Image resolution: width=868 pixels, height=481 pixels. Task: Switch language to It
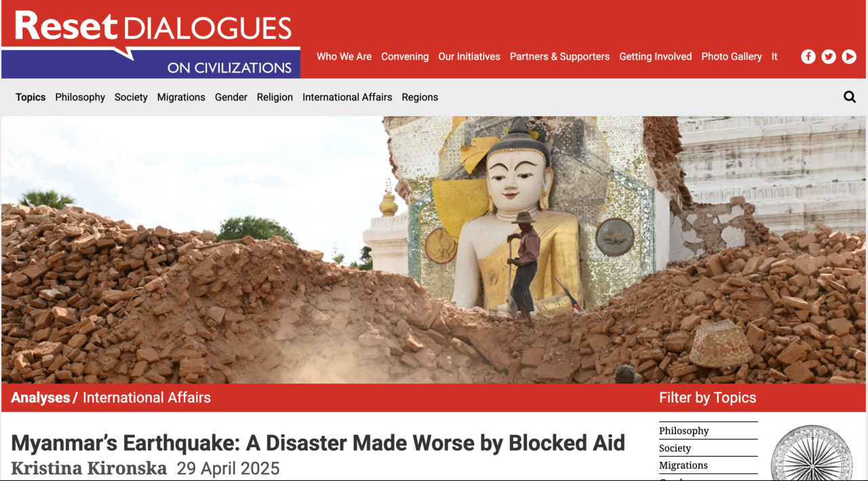tap(774, 57)
